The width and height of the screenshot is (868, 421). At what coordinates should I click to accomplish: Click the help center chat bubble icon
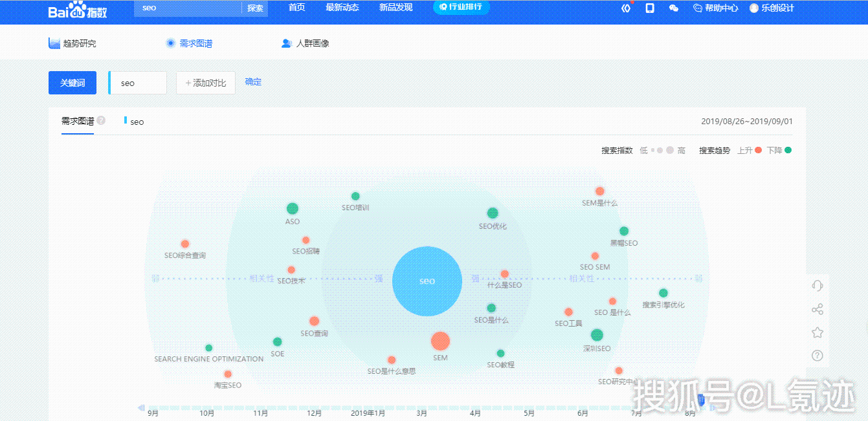tap(698, 8)
